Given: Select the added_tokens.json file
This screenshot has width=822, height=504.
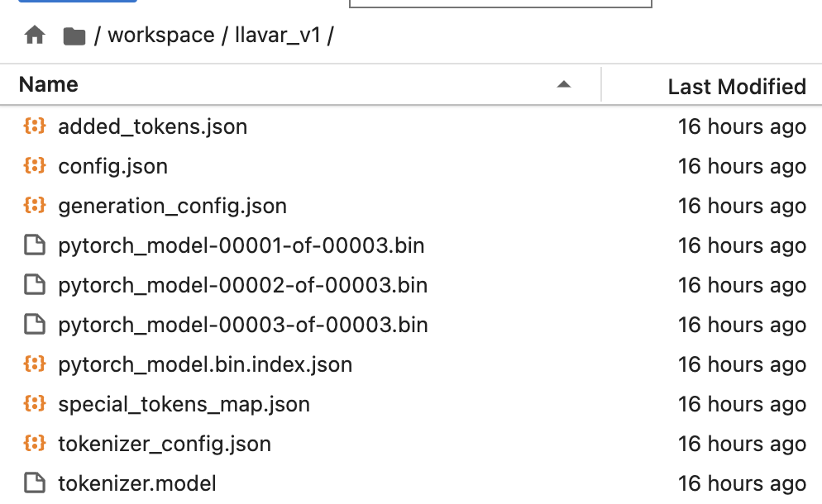Looking at the screenshot, I should pos(152,126).
